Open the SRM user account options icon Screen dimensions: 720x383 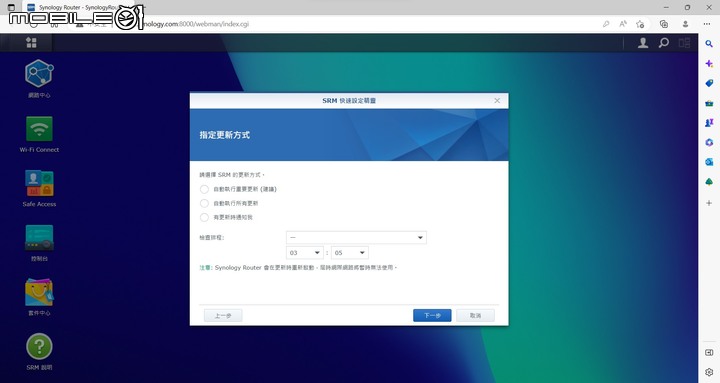pos(643,43)
